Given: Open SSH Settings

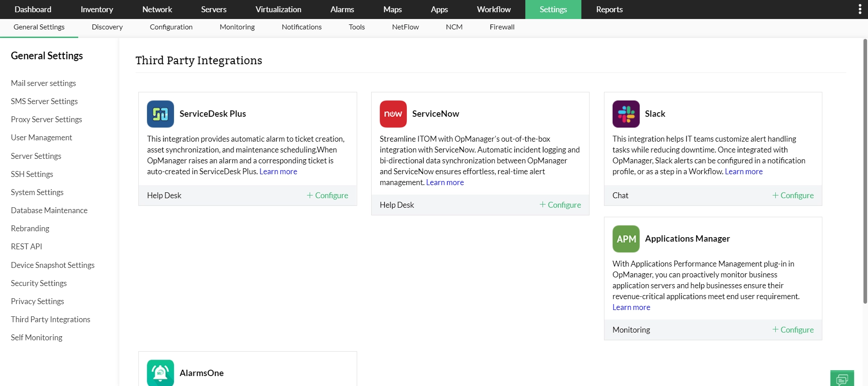Looking at the screenshot, I should tap(32, 174).
